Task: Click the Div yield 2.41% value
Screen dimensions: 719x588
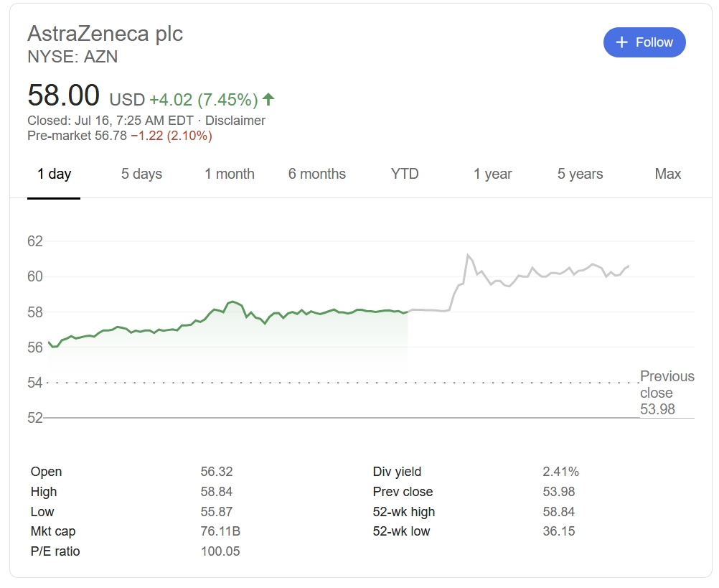Action: click(x=561, y=472)
